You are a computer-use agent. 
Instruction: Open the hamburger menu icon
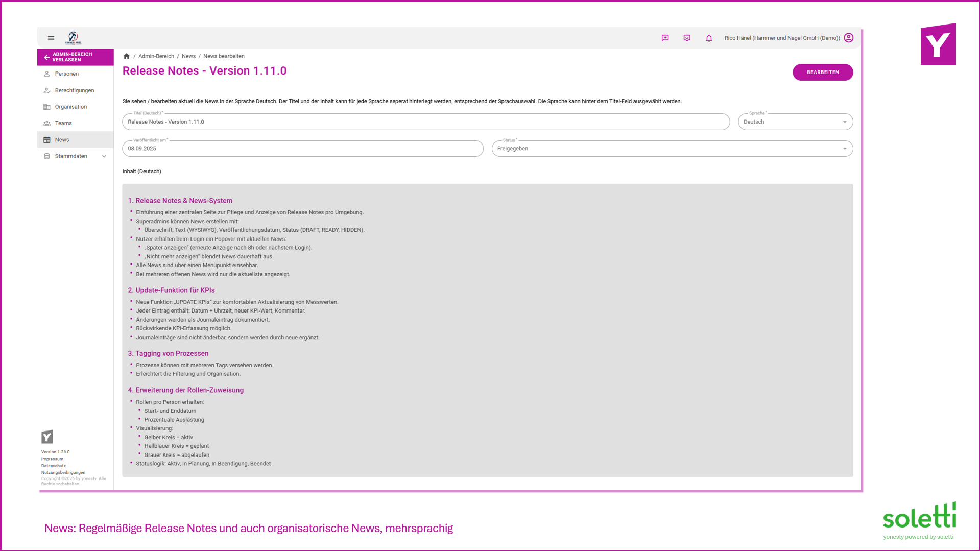tap(51, 38)
